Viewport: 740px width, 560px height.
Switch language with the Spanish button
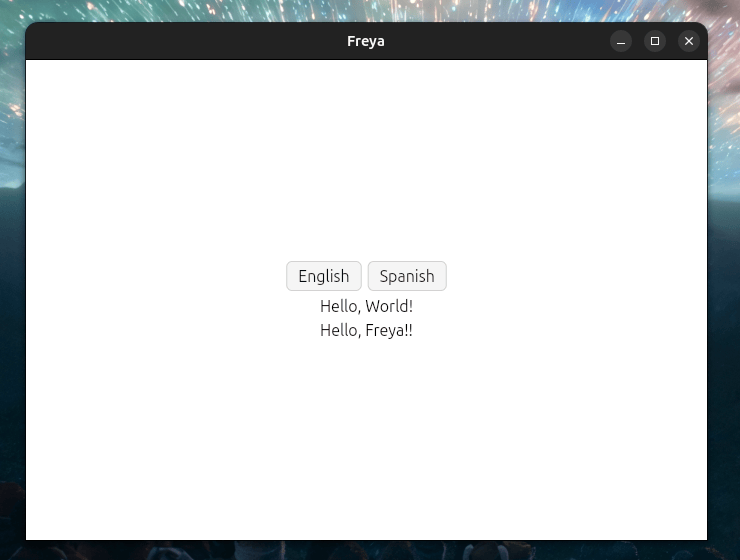pyautogui.click(x=407, y=276)
